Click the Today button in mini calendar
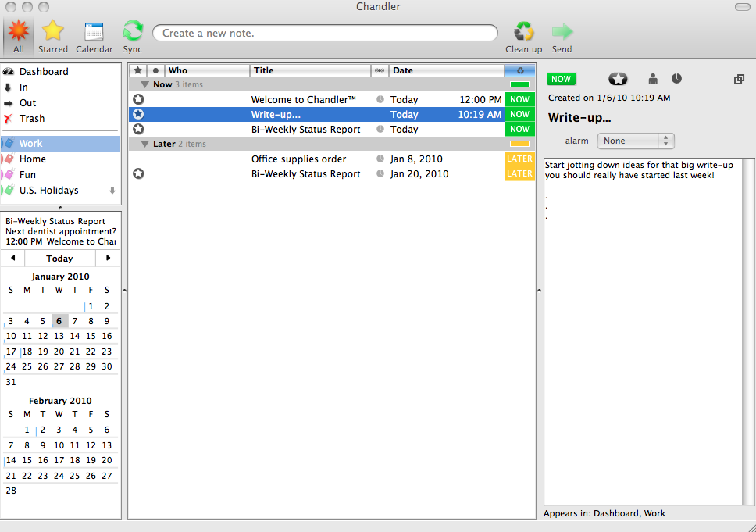The image size is (756, 532). tap(60, 259)
